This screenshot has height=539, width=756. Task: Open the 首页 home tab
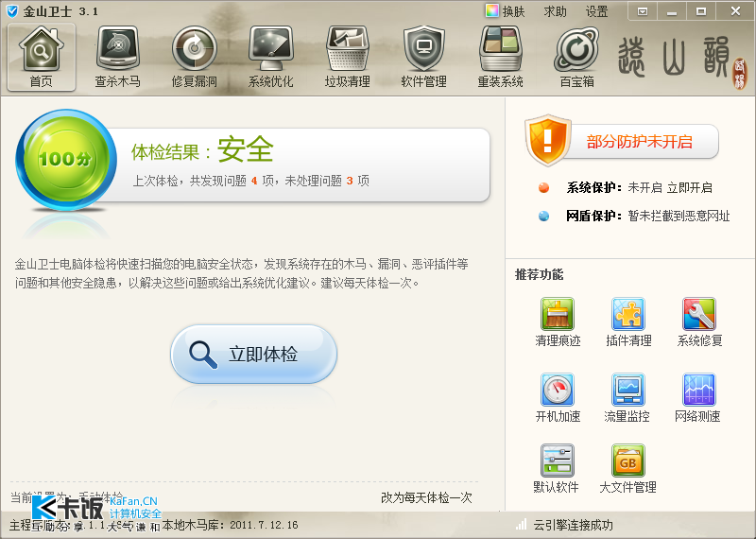42,57
